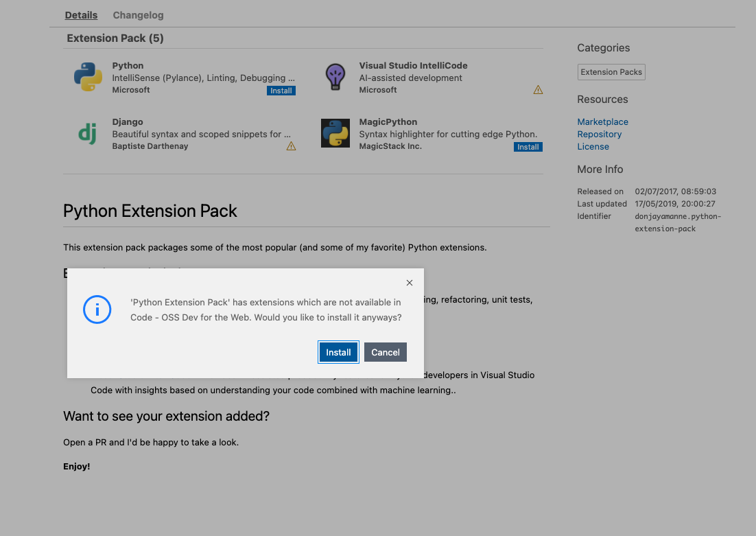Dismiss the dialog using the X button
Image resolution: width=756 pixels, height=536 pixels.
coord(410,282)
